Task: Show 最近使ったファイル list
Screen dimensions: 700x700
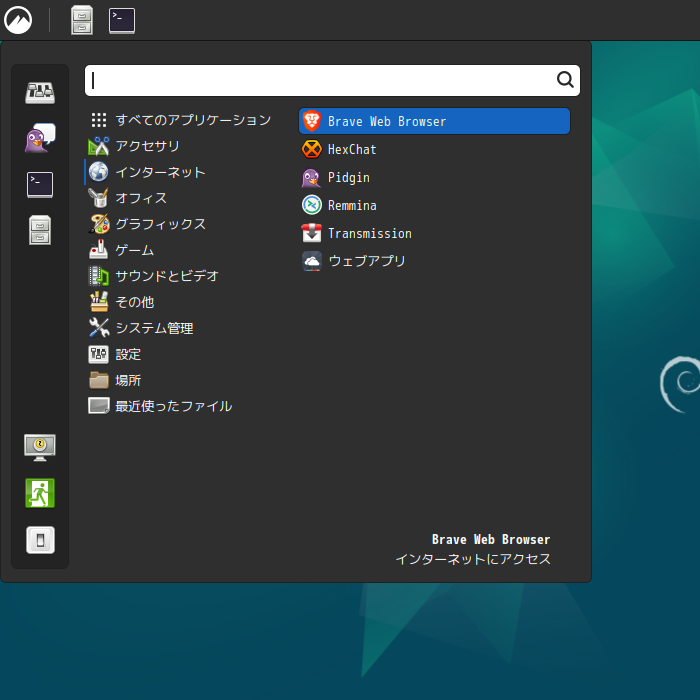Action: (x=172, y=406)
